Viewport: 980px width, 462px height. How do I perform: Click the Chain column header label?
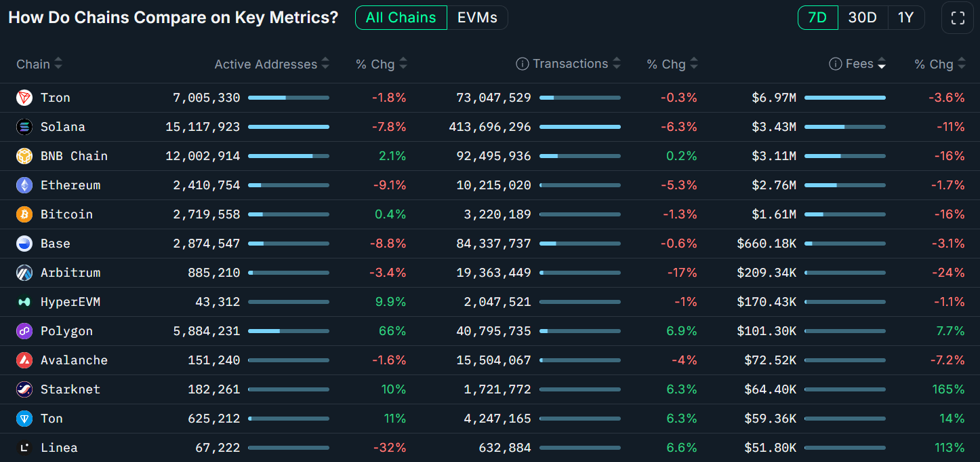33,64
